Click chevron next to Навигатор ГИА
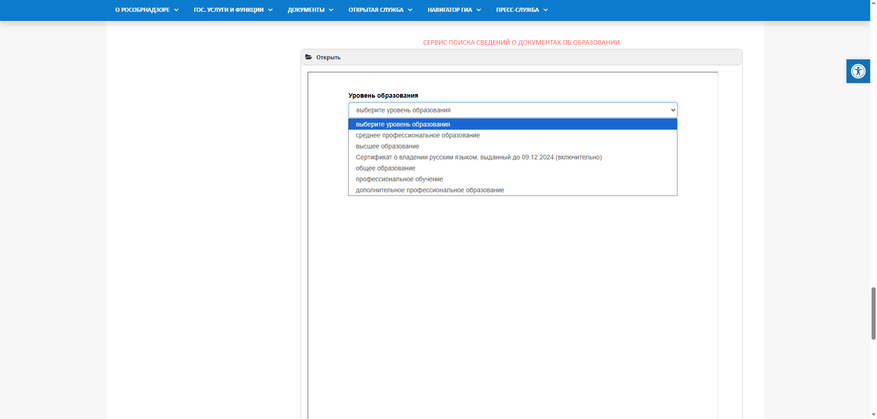The image size is (877, 419). [x=479, y=10]
